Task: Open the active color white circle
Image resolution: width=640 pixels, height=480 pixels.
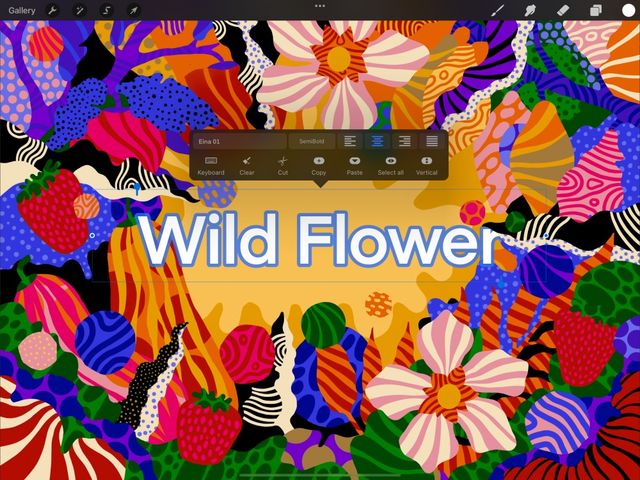Action: click(x=628, y=10)
